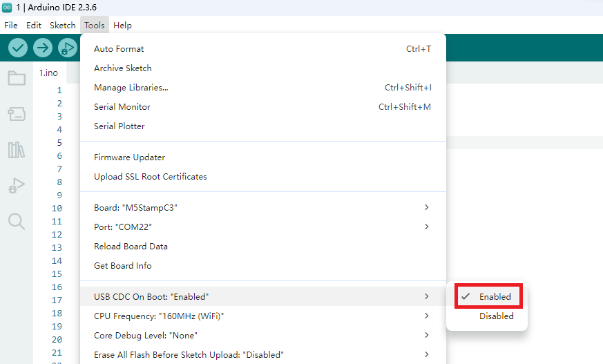Open the Serial Plotter menu entry

pos(263,126)
